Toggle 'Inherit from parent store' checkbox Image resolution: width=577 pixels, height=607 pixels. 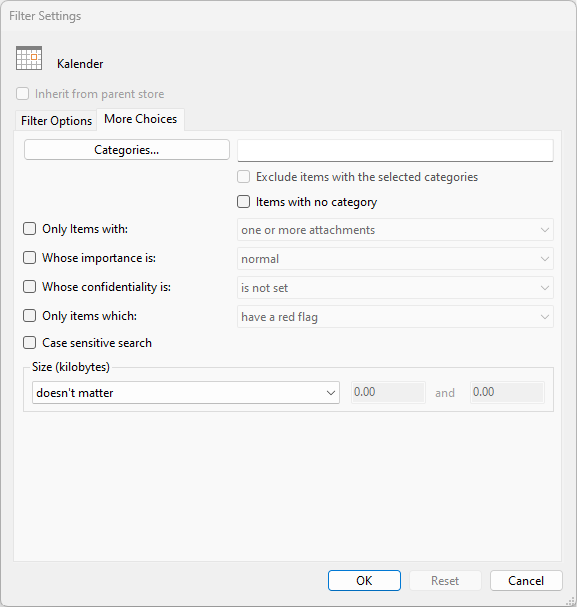(x=22, y=94)
